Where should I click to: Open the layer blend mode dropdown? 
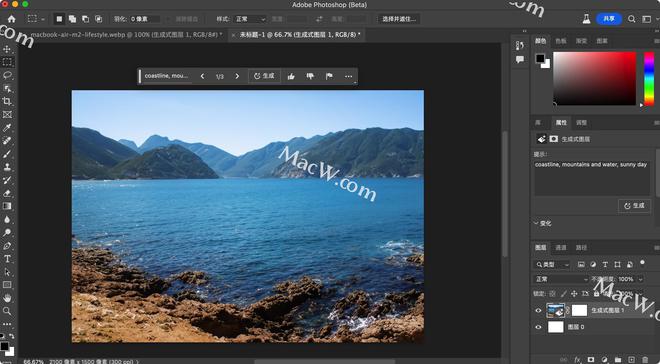pos(561,279)
